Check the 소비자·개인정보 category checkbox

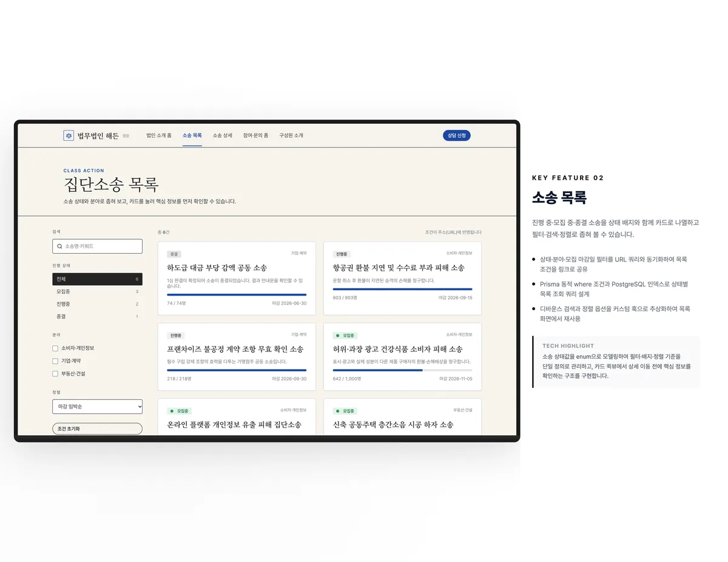point(55,348)
